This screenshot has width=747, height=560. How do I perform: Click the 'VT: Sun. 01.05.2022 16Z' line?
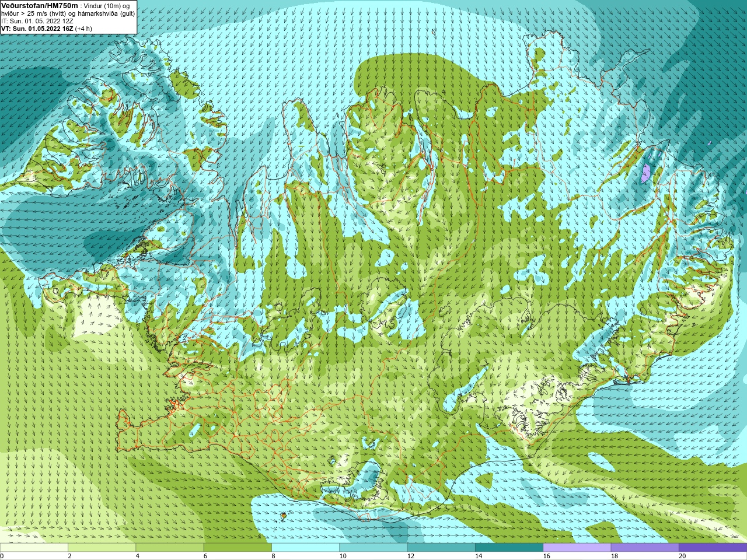tap(37, 28)
